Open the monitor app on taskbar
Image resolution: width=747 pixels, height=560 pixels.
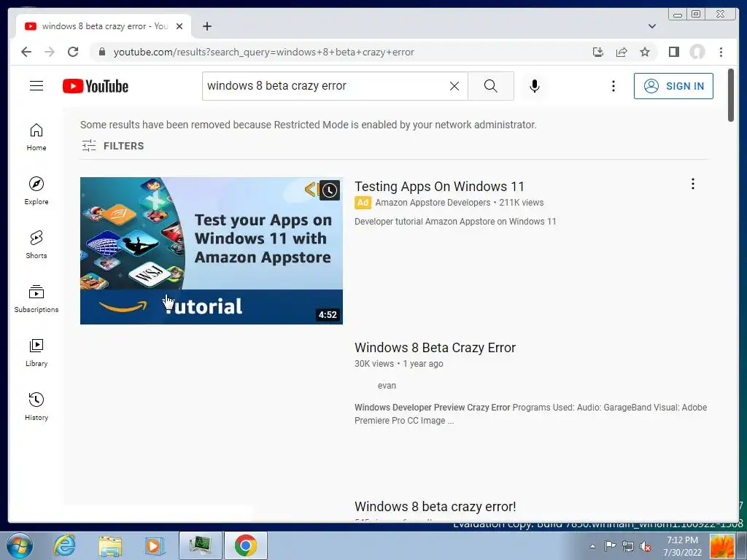click(x=201, y=545)
